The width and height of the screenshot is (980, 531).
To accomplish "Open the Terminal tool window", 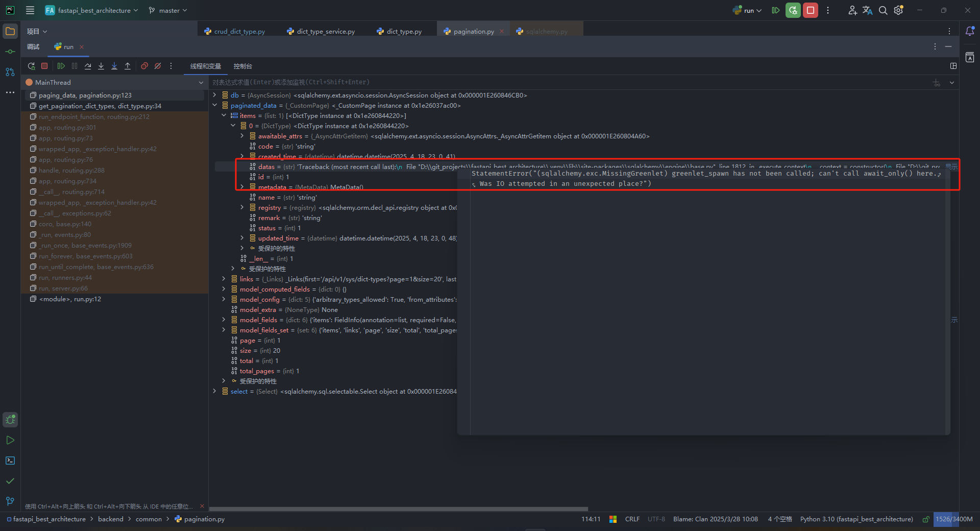I will coord(10,461).
